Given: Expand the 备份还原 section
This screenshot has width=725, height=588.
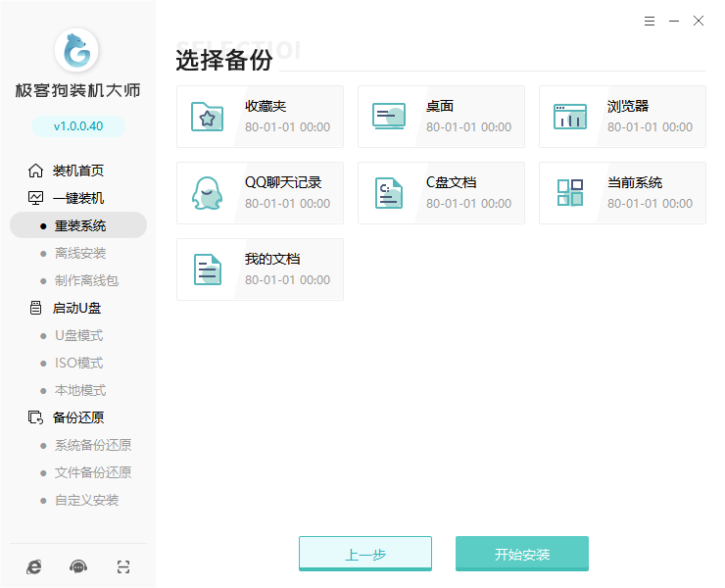Looking at the screenshot, I should (77, 417).
